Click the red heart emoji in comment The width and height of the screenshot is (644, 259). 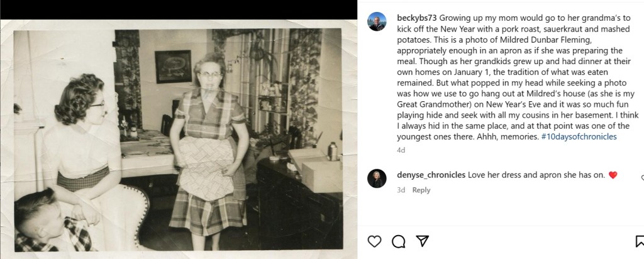tap(613, 175)
